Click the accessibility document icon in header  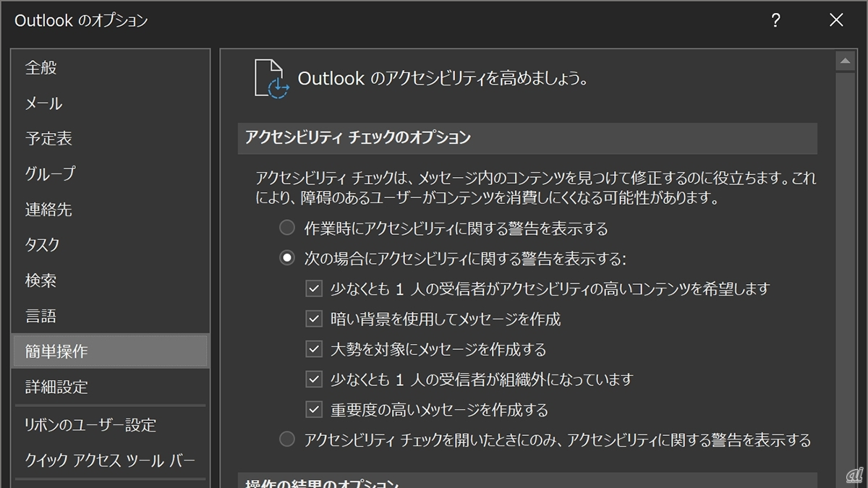click(x=271, y=78)
